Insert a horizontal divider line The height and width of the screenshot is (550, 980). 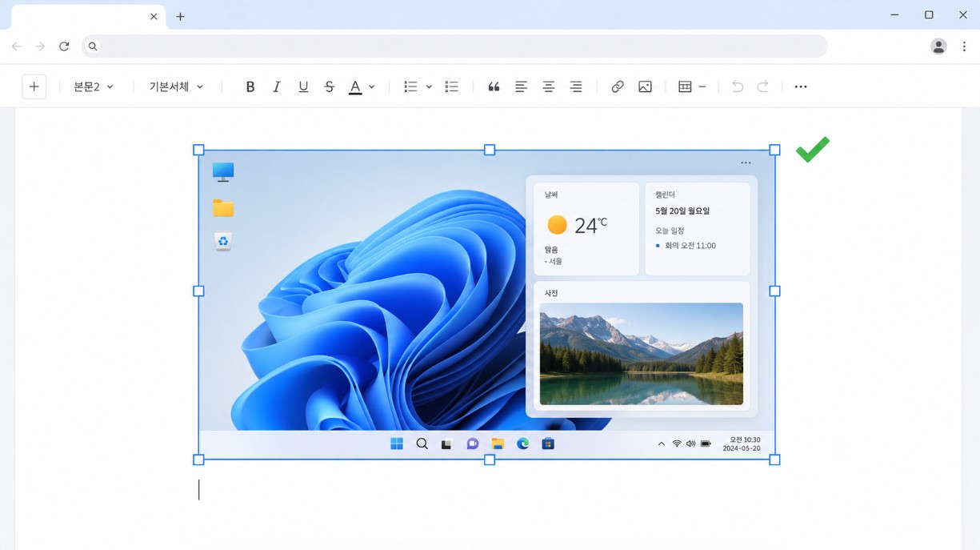click(702, 86)
